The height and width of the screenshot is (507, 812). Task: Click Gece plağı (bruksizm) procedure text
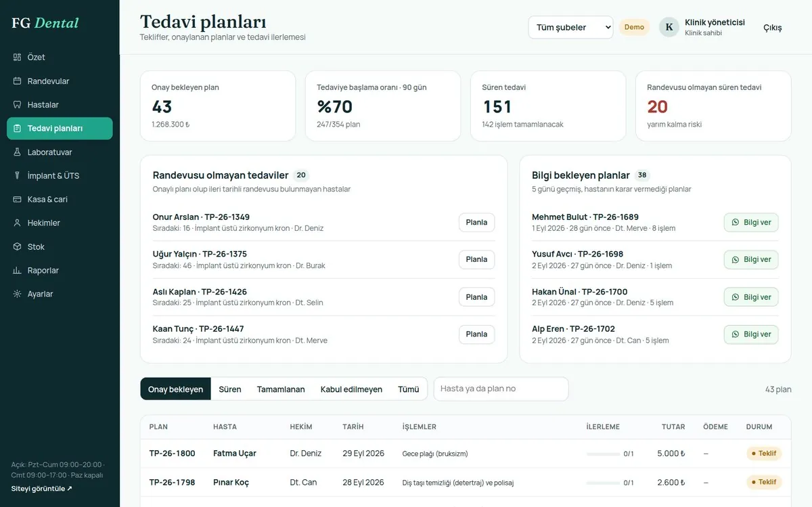[x=435, y=454]
